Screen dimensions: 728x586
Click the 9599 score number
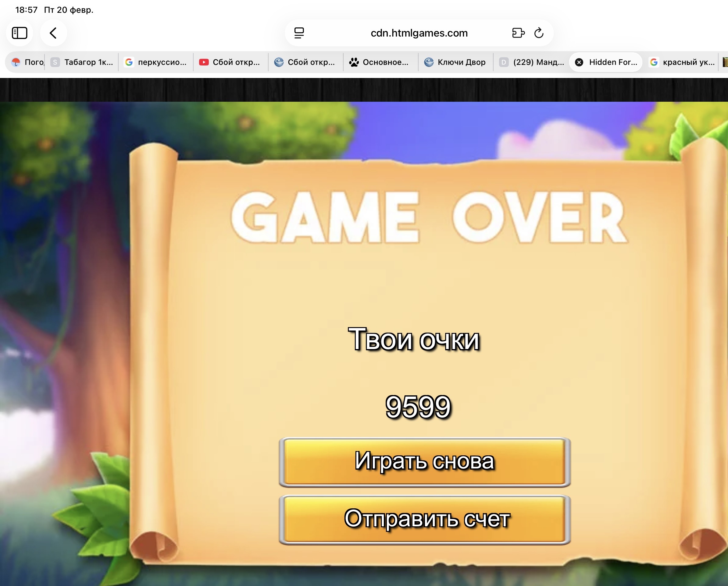click(418, 407)
